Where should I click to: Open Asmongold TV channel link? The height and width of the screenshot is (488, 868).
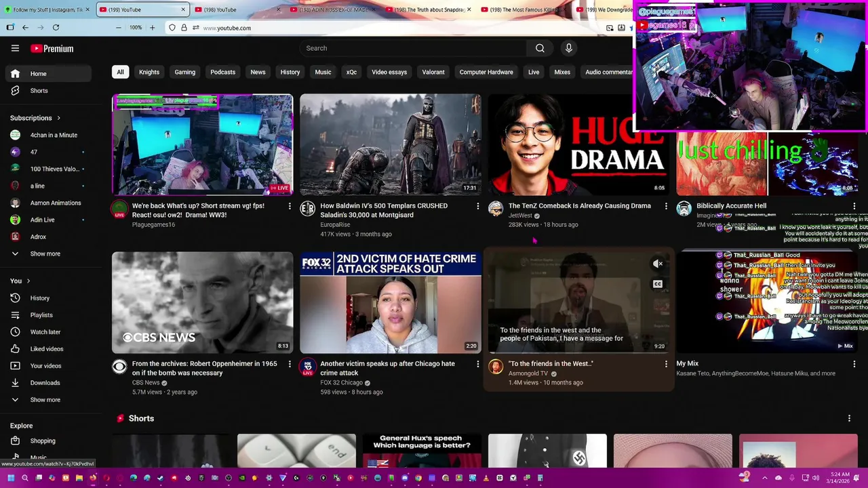[x=528, y=373]
